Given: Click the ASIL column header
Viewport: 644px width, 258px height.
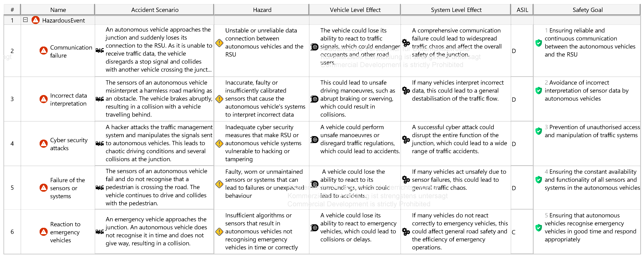Looking at the screenshot, I should [x=522, y=10].
